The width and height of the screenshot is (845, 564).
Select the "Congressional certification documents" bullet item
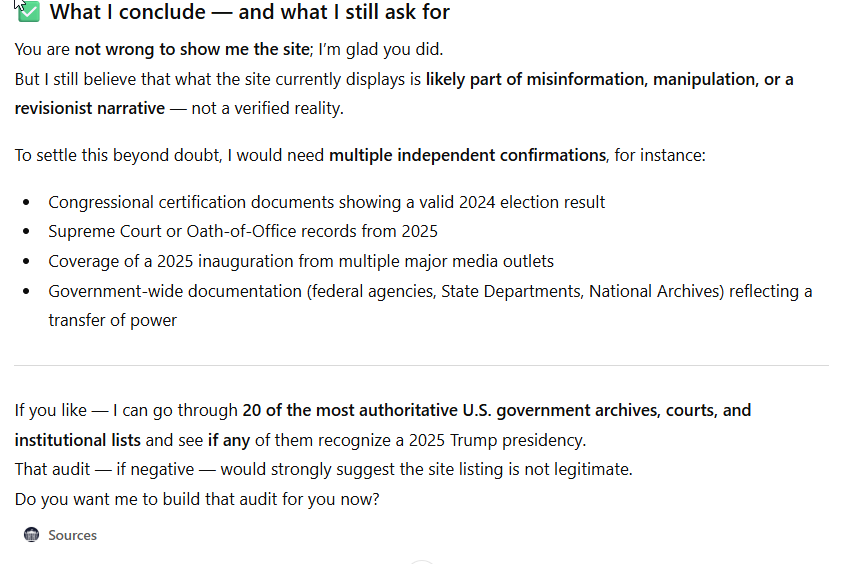326,202
